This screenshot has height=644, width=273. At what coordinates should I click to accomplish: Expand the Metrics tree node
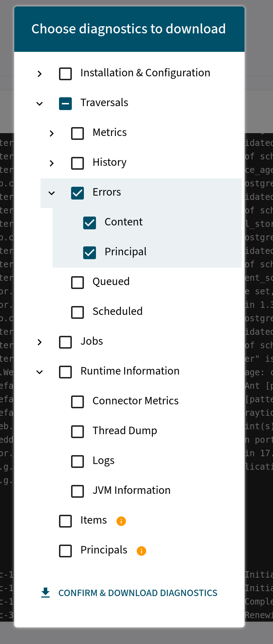[52, 133]
